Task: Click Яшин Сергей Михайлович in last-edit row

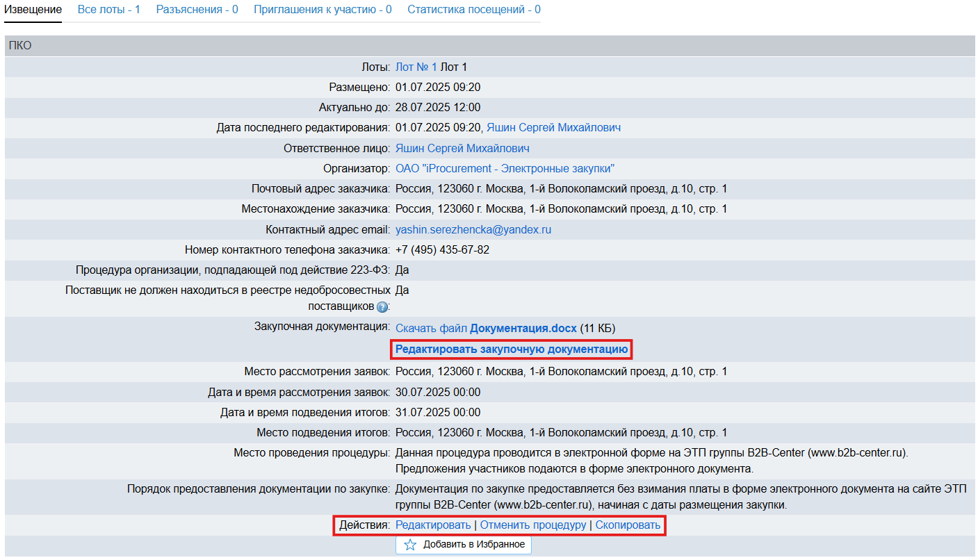Action: pyautogui.click(x=553, y=128)
